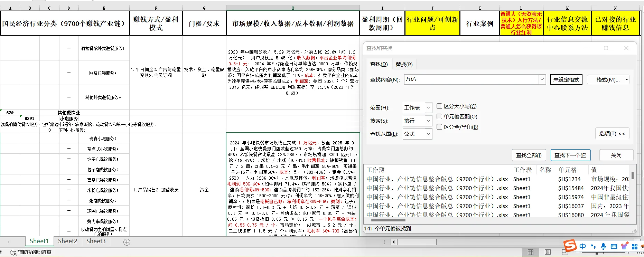The image size is (644, 257).
Task: Click the Sogou input method S logo
Action: [x=570, y=246]
